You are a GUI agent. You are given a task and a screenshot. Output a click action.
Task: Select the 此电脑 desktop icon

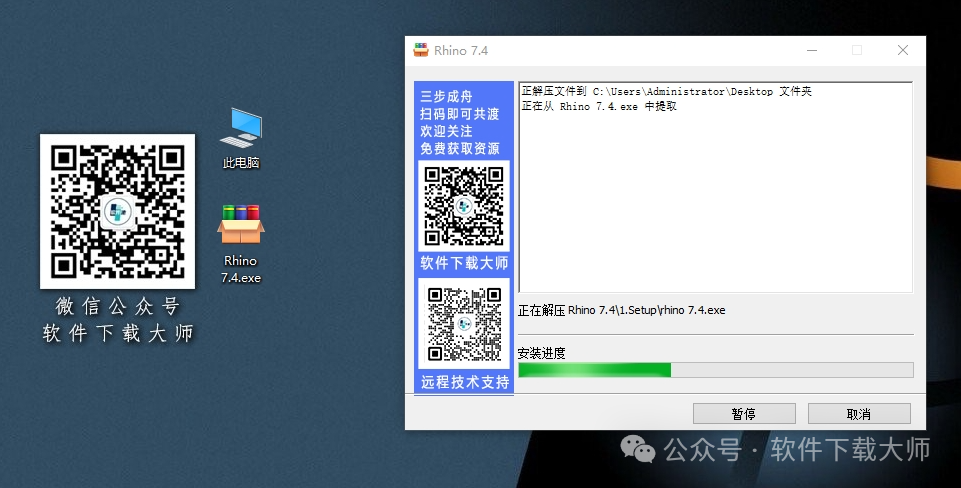pos(241,138)
